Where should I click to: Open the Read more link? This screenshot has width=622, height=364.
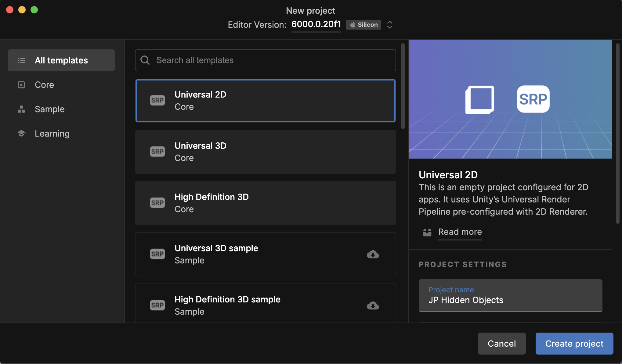[x=460, y=232]
